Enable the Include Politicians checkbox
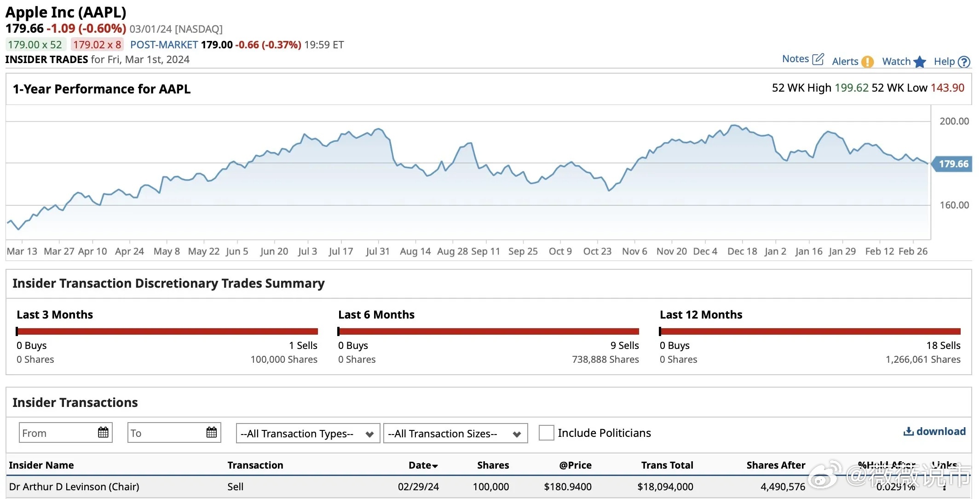 [546, 433]
